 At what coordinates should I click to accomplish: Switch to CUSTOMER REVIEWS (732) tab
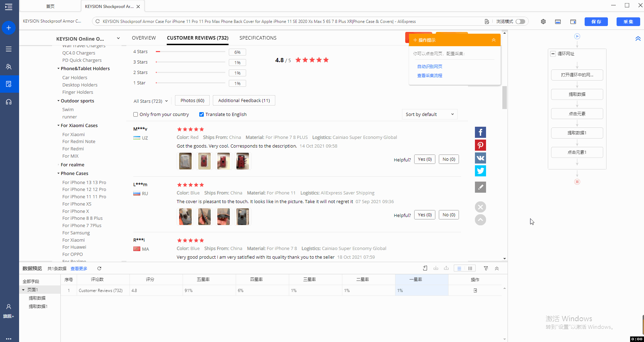198,38
